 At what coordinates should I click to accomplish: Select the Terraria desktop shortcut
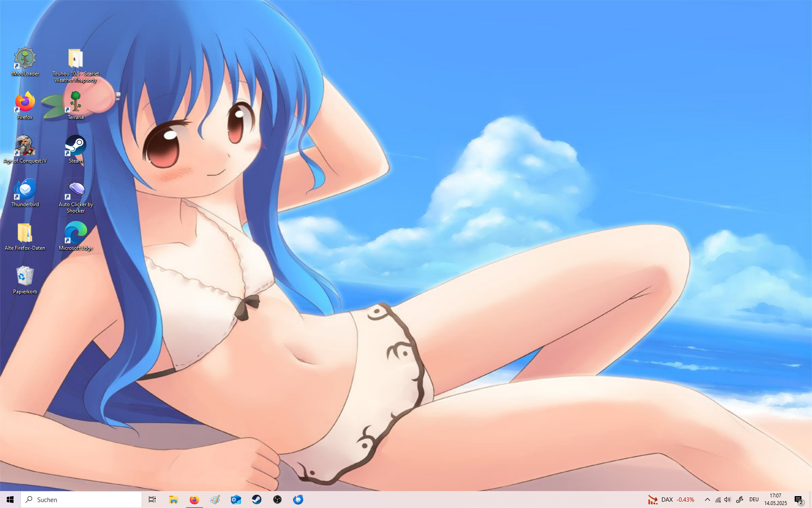(76, 105)
